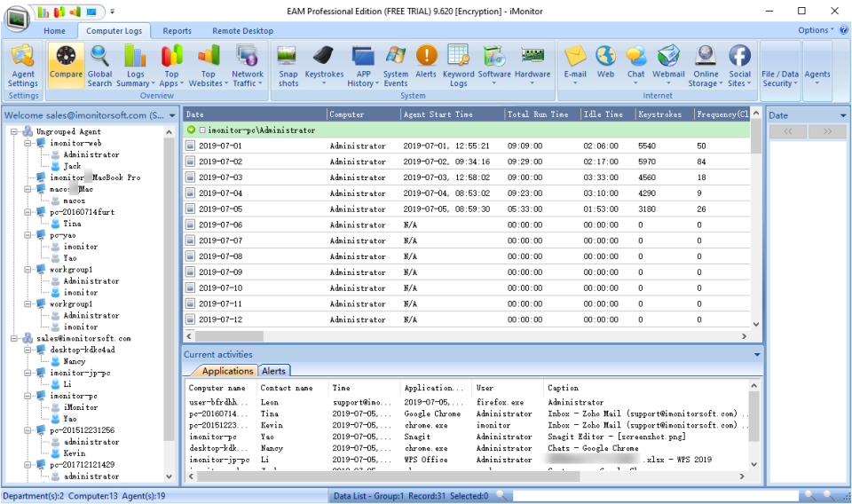Collapse the Ungrouped Agent tree node
Viewport: 852px width, 504px height.
tap(16, 131)
